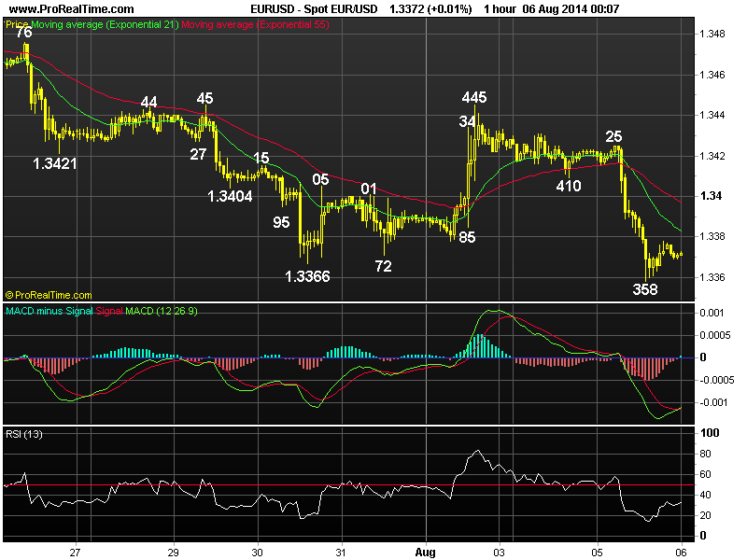Click the "29" date label on the time axis
Screen dimensions: 747x560
174,553
